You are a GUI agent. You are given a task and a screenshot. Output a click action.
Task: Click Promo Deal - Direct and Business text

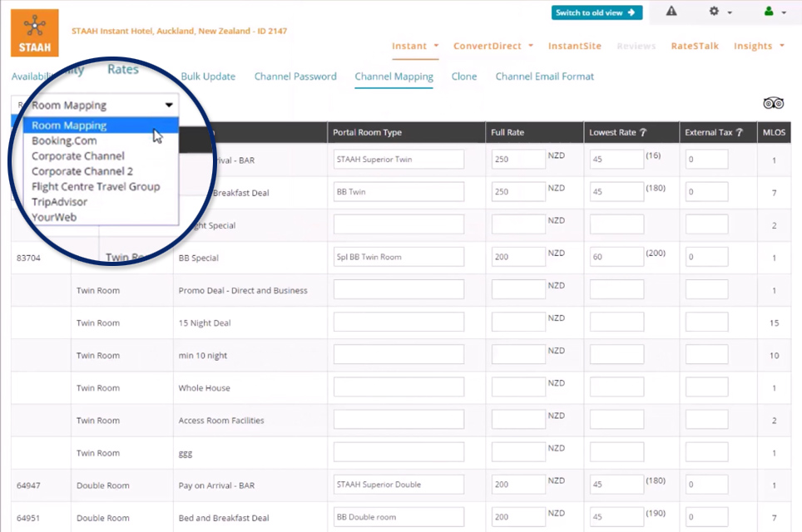click(x=243, y=290)
